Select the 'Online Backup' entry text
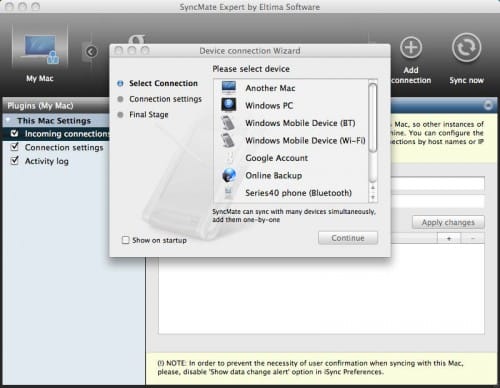 (274, 175)
